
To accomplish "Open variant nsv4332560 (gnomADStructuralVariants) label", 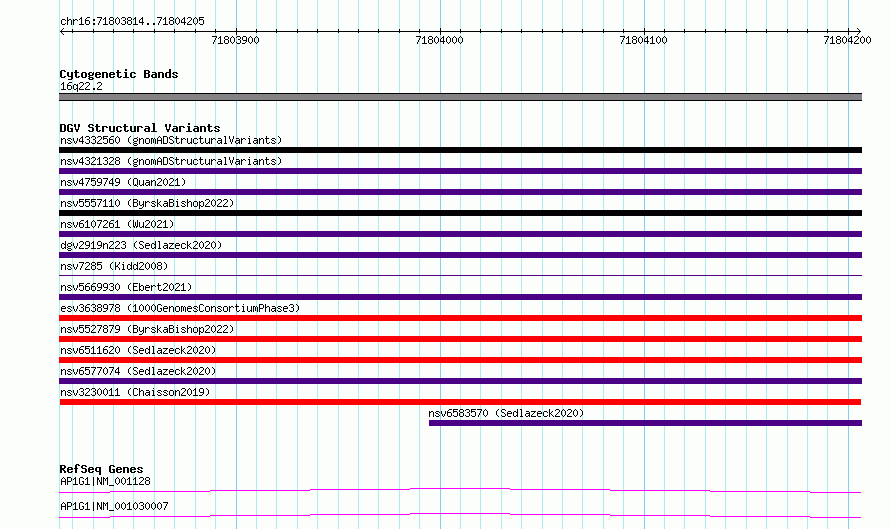I will point(171,140).
